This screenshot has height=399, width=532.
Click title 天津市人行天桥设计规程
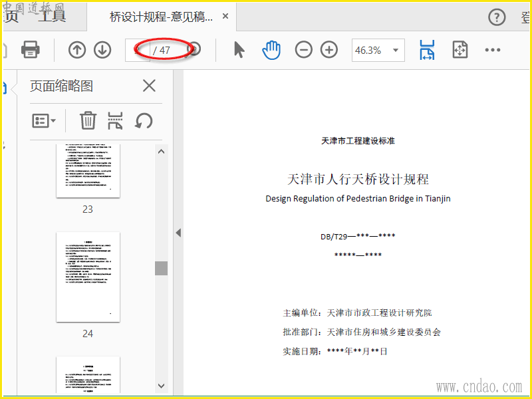358,179
